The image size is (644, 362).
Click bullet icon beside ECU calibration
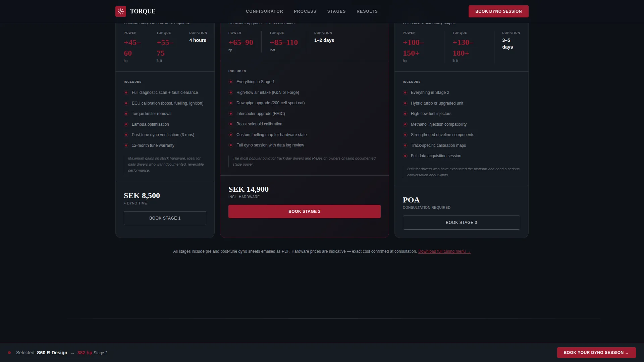126,103
